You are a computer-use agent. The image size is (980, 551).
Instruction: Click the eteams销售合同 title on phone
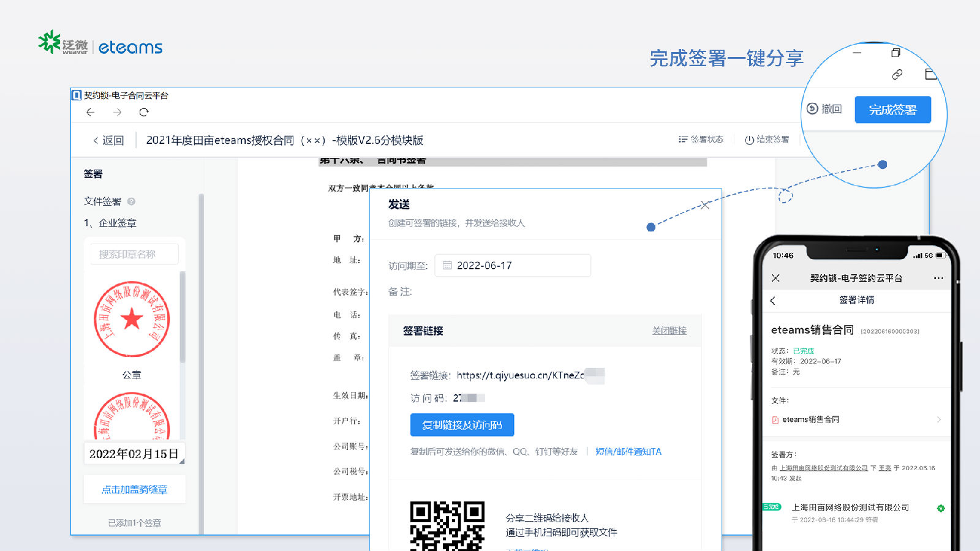tap(812, 330)
